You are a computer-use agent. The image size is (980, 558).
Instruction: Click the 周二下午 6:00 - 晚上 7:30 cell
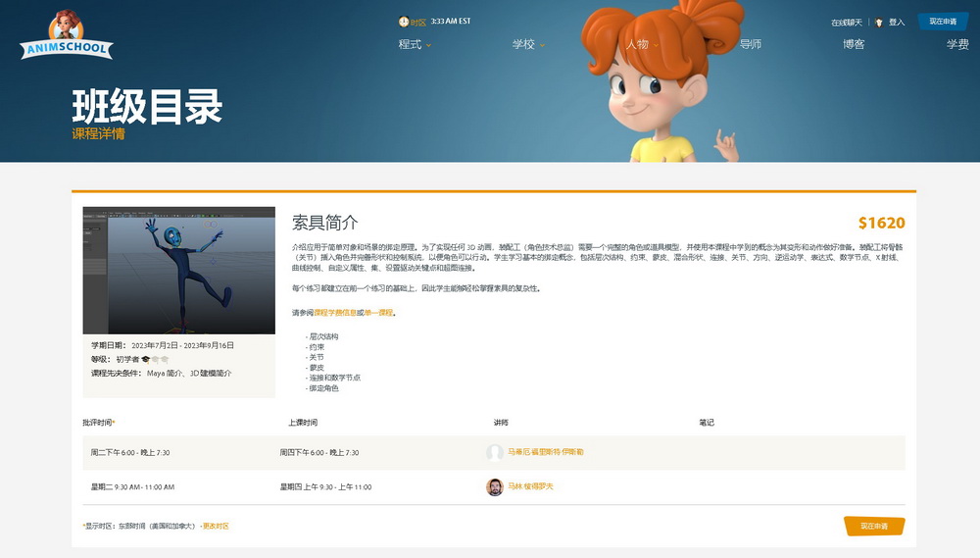pyautogui.click(x=130, y=453)
